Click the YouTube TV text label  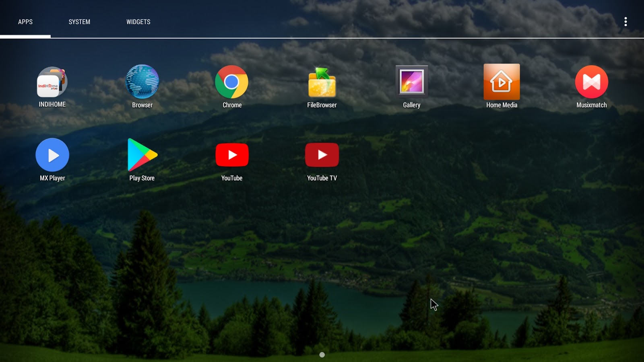[x=322, y=178]
